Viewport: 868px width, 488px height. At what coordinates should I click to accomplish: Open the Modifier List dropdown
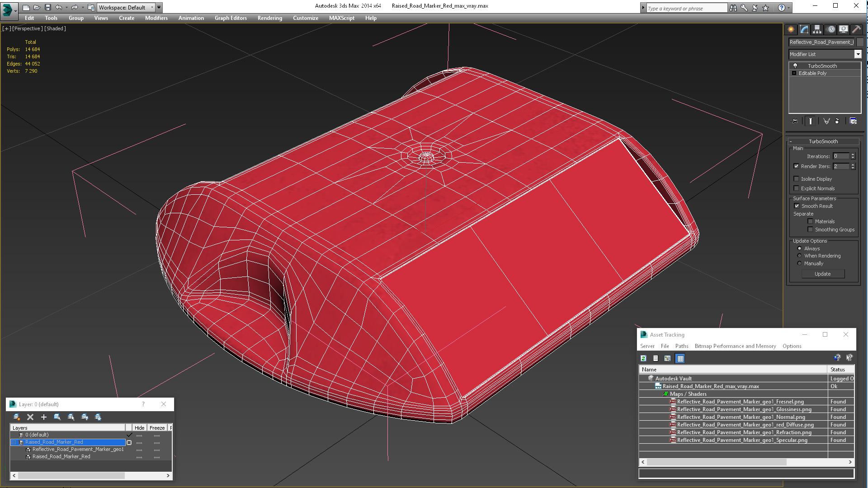pyautogui.click(x=858, y=54)
